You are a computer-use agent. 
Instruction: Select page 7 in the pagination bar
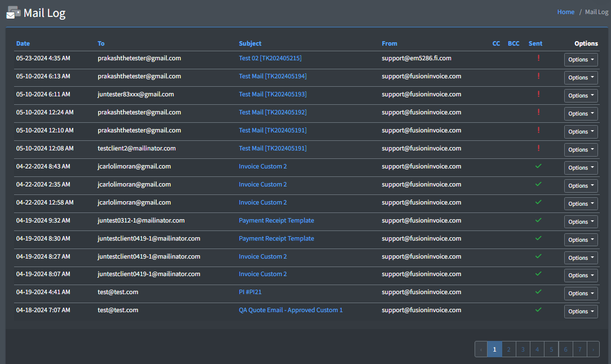[x=579, y=349]
